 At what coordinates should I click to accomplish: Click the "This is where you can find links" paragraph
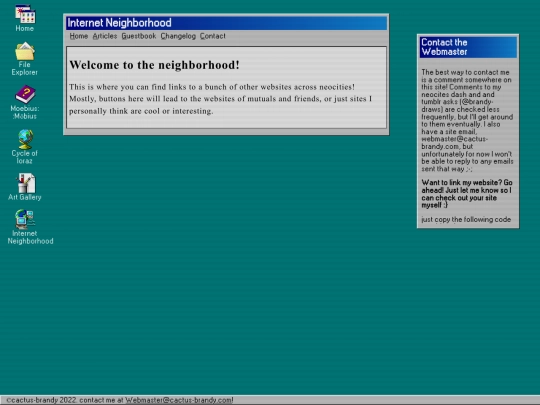pyautogui.click(x=220, y=99)
